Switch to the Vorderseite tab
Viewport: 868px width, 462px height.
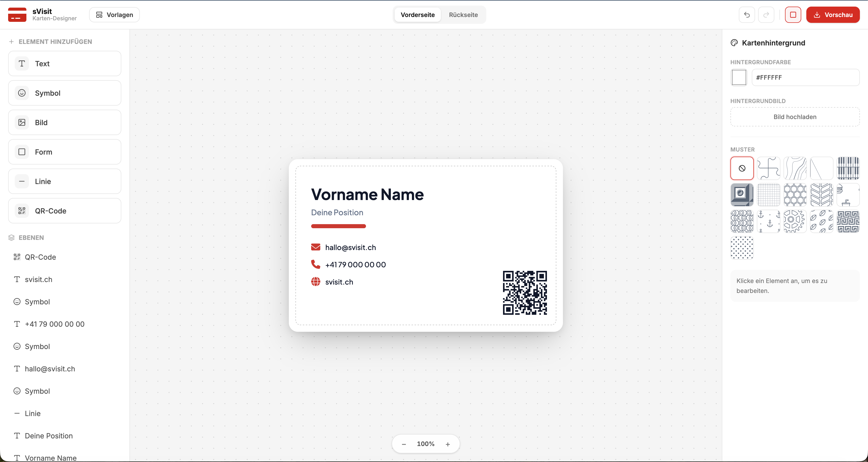click(x=418, y=15)
